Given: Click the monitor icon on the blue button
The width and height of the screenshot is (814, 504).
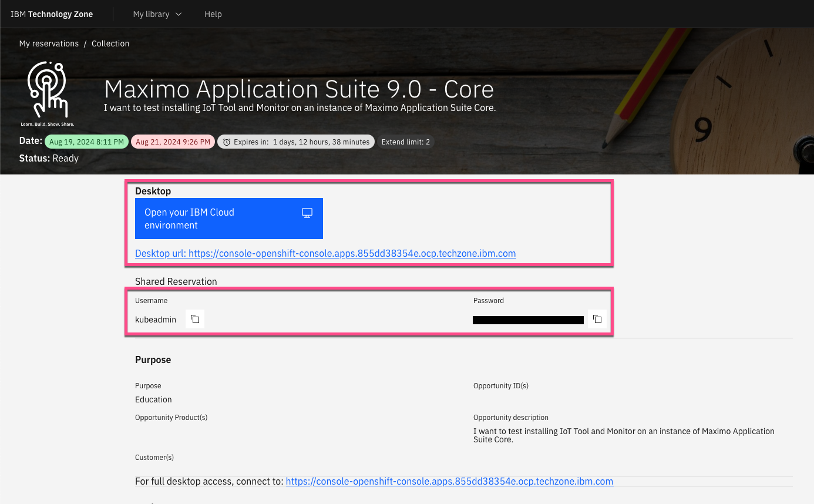Looking at the screenshot, I should [x=307, y=213].
